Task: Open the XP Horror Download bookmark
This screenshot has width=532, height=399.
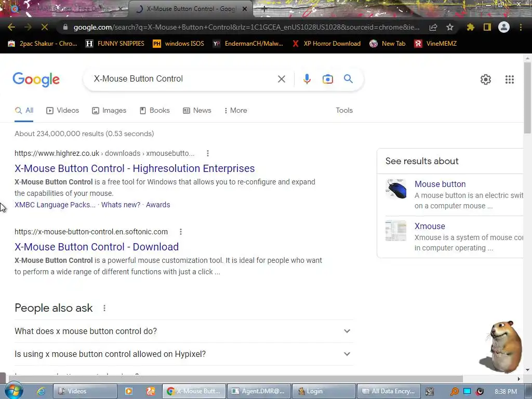Action: (x=327, y=44)
